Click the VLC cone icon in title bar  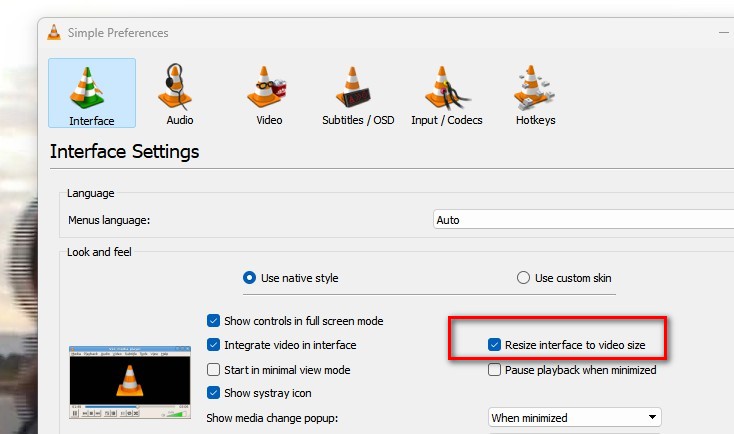(54, 32)
